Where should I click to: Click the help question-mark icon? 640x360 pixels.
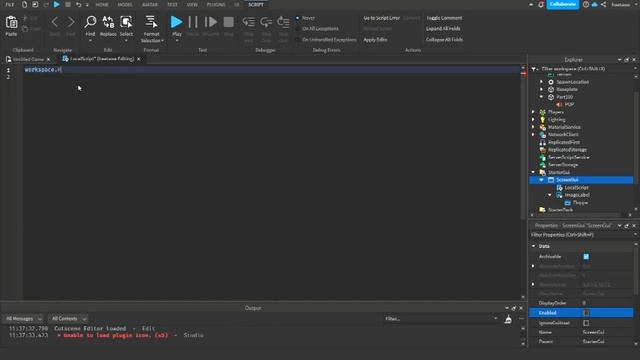coord(586,4)
